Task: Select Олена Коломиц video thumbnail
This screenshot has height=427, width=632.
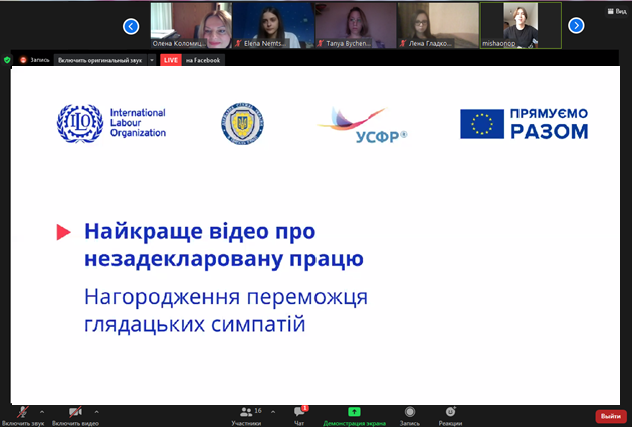Action: (x=191, y=25)
